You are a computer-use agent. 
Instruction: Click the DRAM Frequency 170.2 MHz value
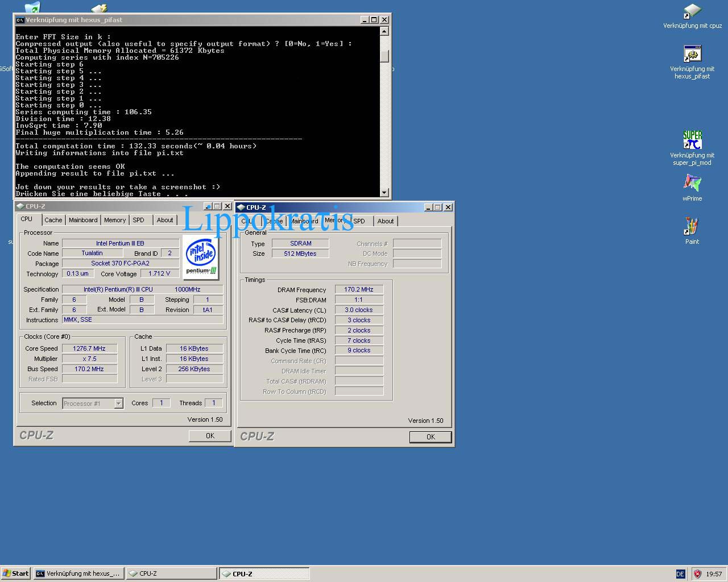(359, 289)
